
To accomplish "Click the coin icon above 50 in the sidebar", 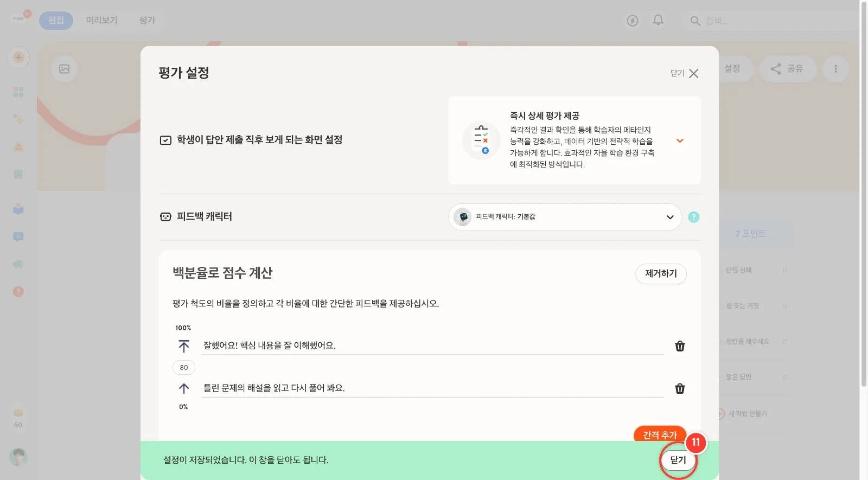I will (x=18, y=413).
